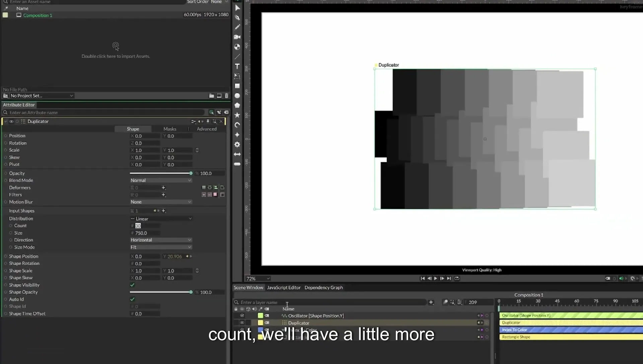
Task: Click the play button in viewport controls
Action: click(436, 278)
